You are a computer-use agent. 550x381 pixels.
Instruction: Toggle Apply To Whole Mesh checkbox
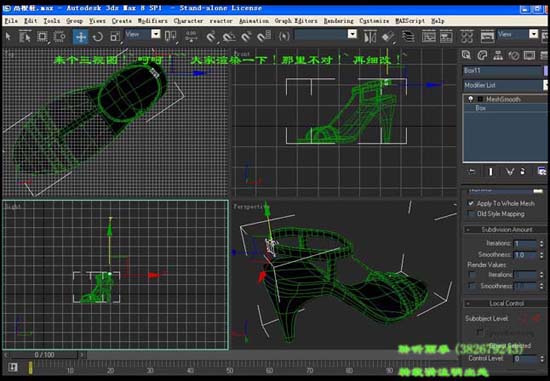[471, 203]
